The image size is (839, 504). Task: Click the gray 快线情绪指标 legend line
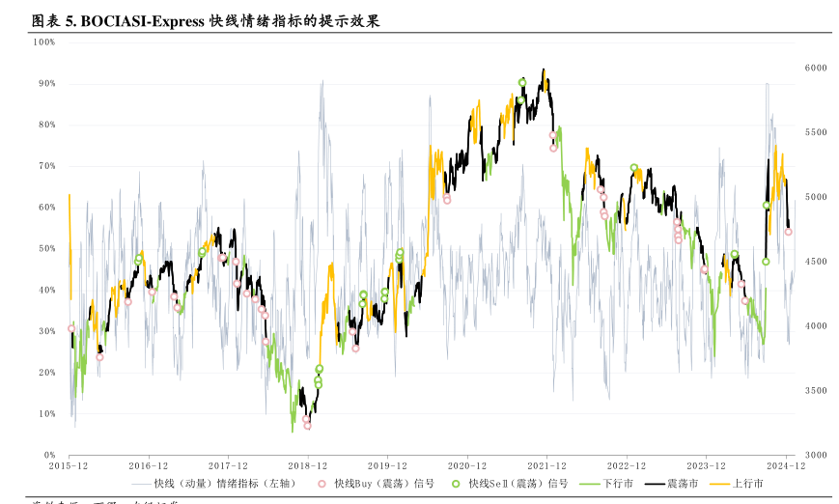pos(142,483)
